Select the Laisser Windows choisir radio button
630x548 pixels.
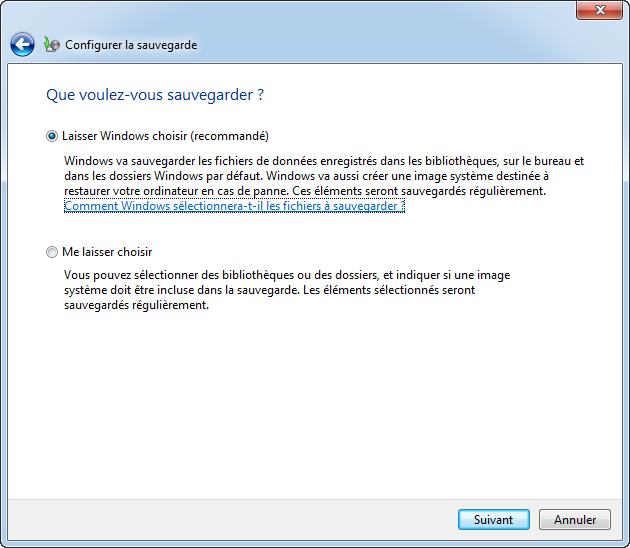coord(52,136)
